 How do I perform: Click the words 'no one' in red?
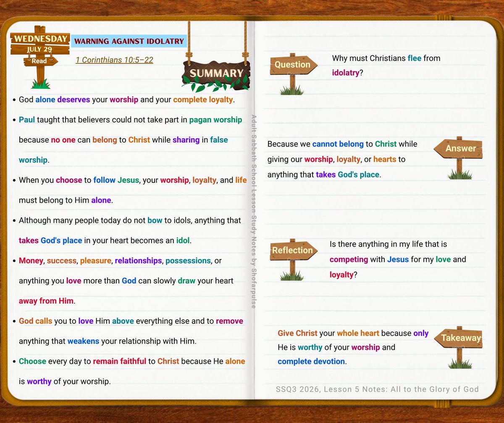pyautogui.click(x=63, y=140)
